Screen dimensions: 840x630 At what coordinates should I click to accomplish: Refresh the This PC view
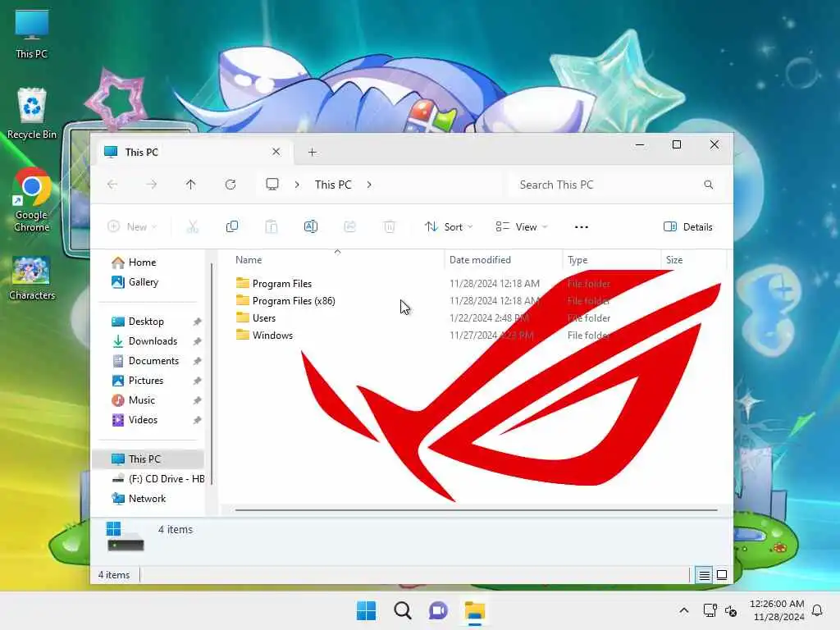(x=231, y=185)
